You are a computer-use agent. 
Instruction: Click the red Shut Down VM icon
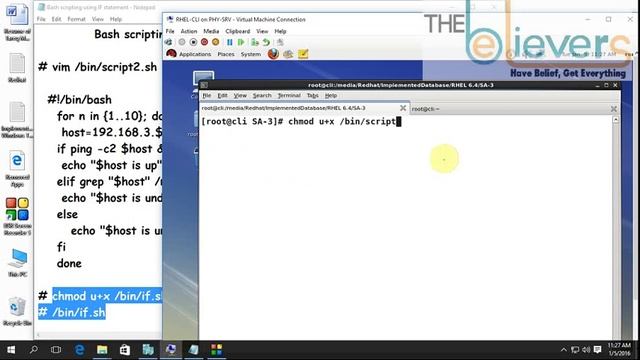pyautogui.click(x=204, y=42)
